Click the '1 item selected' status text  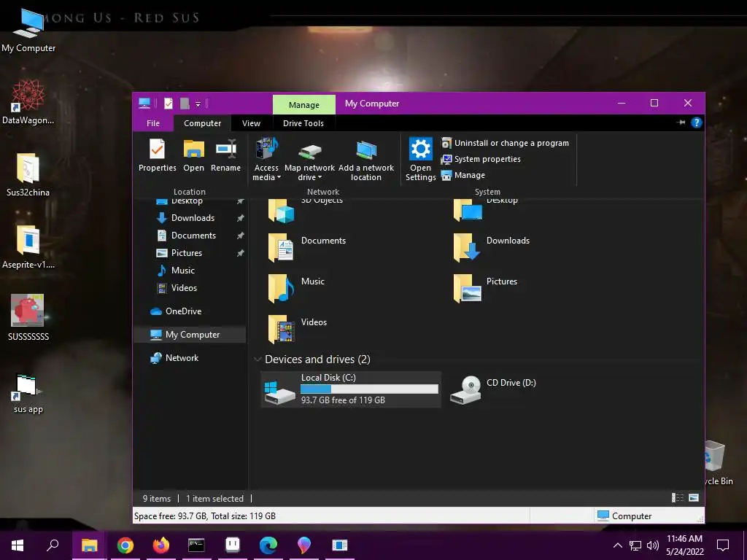click(x=214, y=499)
